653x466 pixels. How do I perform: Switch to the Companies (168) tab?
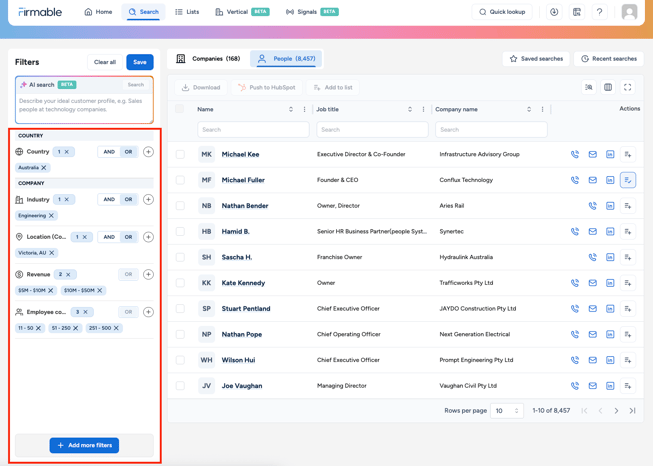click(208, 59)
